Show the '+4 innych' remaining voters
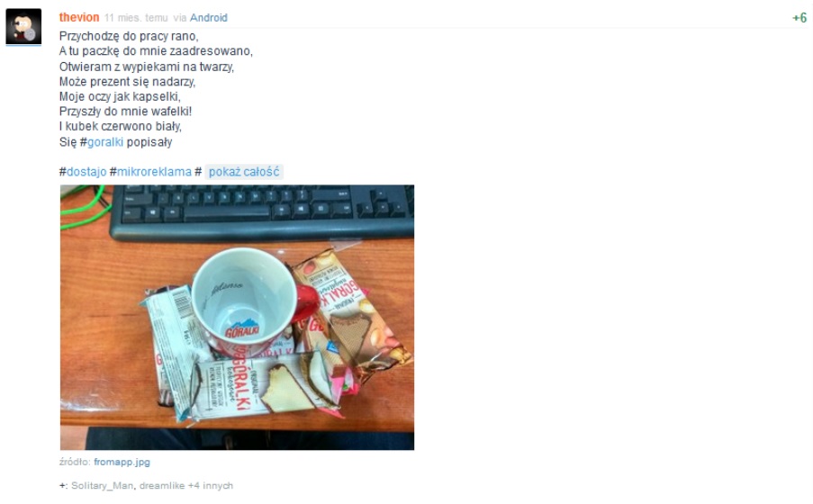The image size is (813, 504). click(x=211, y=486)
